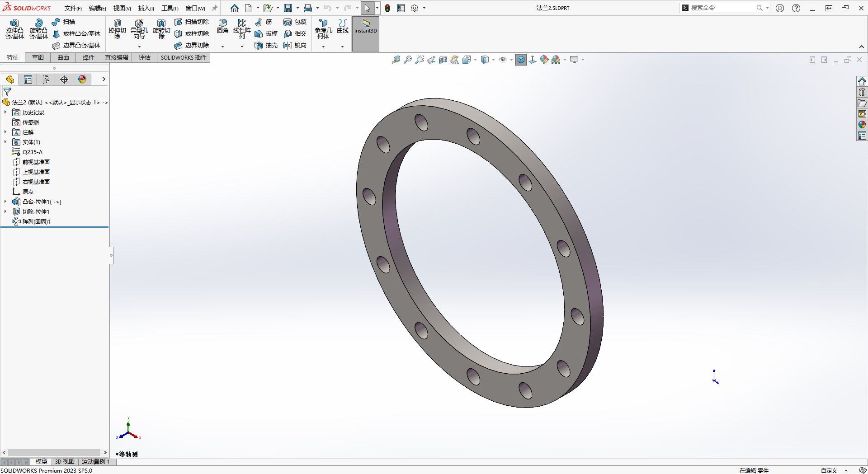This screenshot has height=474, width=868.
Task: Select the Mirror (镜向) tool
Action: [x=295, y=45]
